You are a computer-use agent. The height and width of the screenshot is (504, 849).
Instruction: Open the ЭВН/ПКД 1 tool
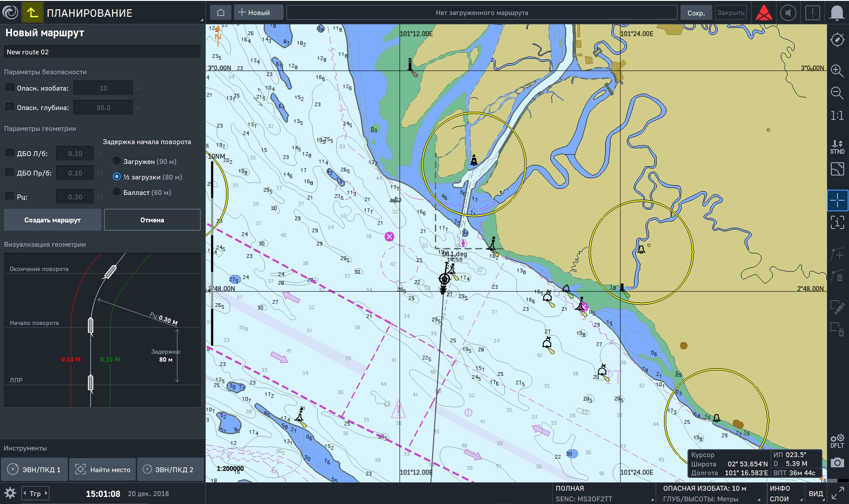(x=35, y=470)
